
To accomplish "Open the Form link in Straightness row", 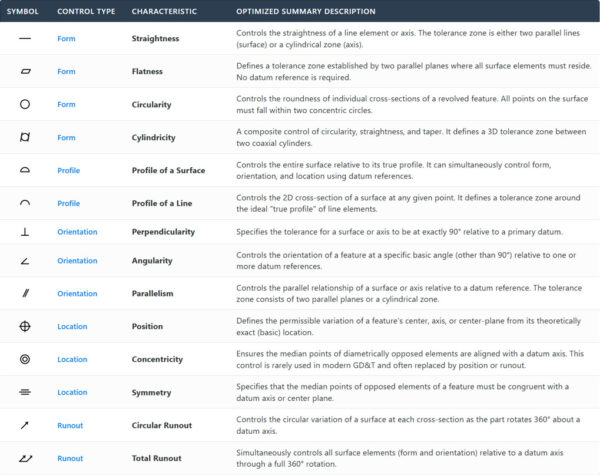I will click(x=66, y=39).
